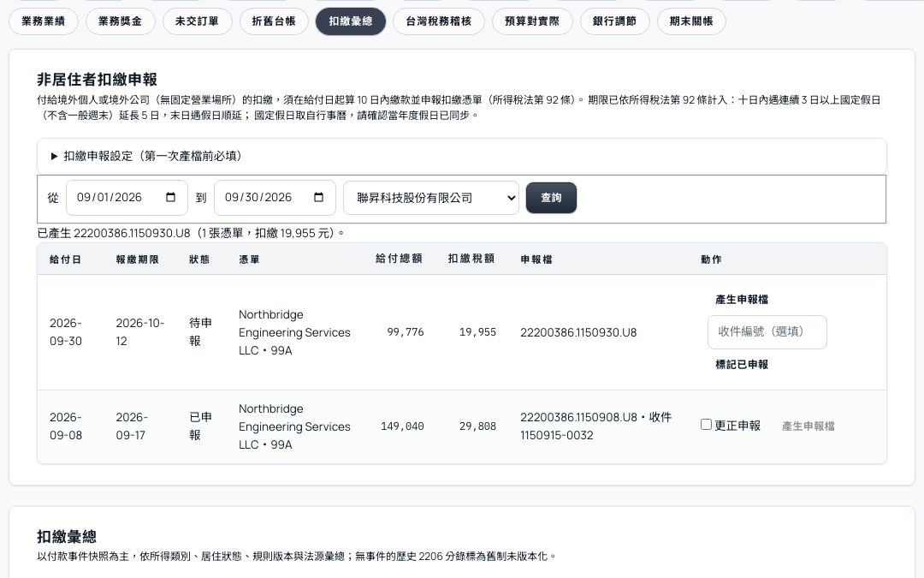Open the 銀行調節 tab

coord(614,21)
